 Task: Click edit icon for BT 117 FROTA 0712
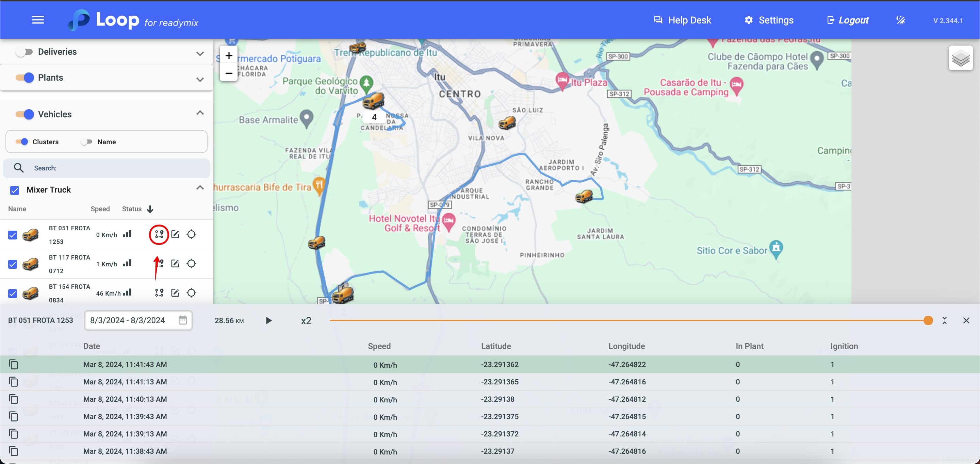(175, 264)
